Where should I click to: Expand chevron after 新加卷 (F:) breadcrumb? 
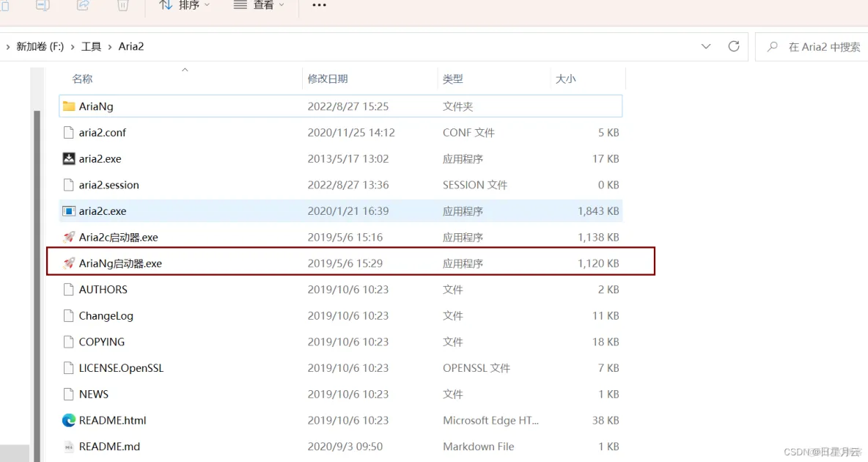[x=73, y=47]
